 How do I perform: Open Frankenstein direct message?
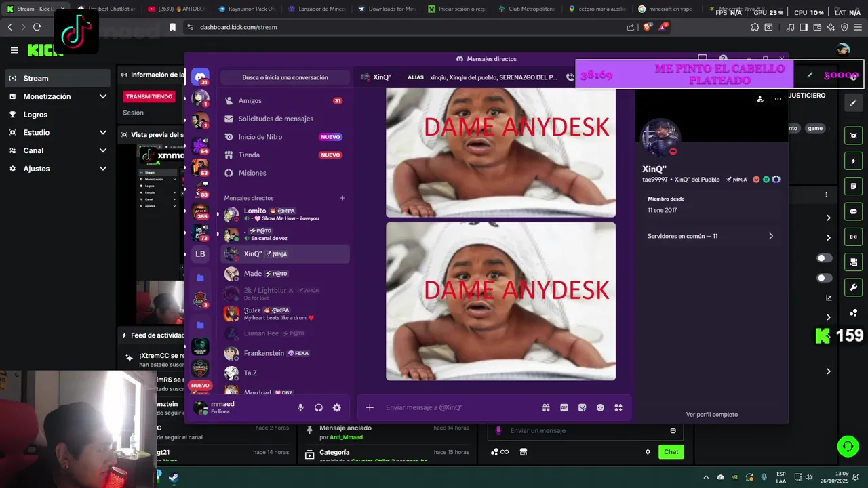285,353
